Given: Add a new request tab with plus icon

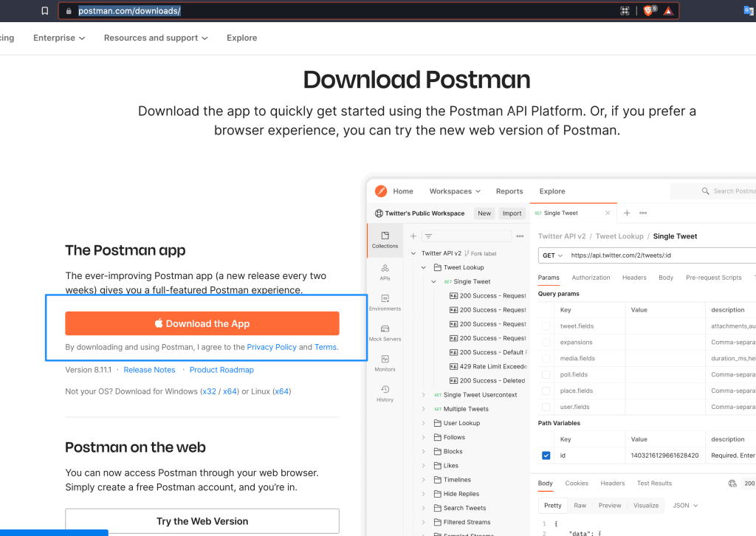Looking at the screenshot, I should [x=627, y=213].
